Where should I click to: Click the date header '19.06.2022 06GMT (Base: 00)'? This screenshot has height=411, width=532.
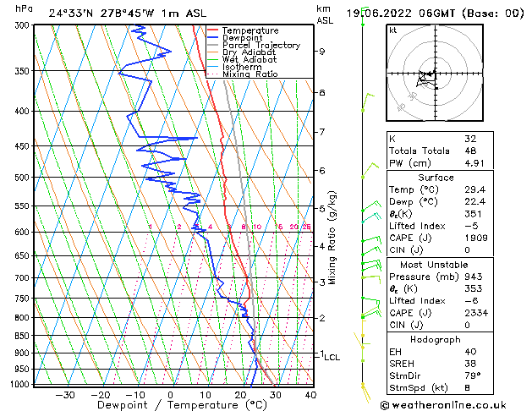click(435, 14)
